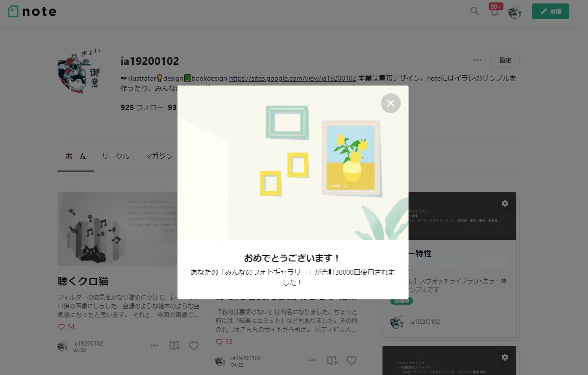Click the popup gallery illustration
Image resolution: width=588 pixels, height=375 pixels.
(293, 163)
